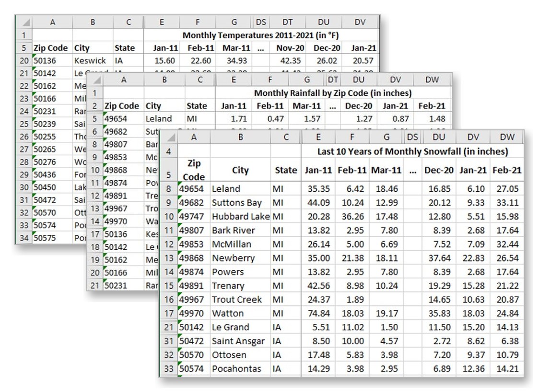Click snowfall value 27.05 for Leland
This screenshot has height=392, width=539.
507,189
